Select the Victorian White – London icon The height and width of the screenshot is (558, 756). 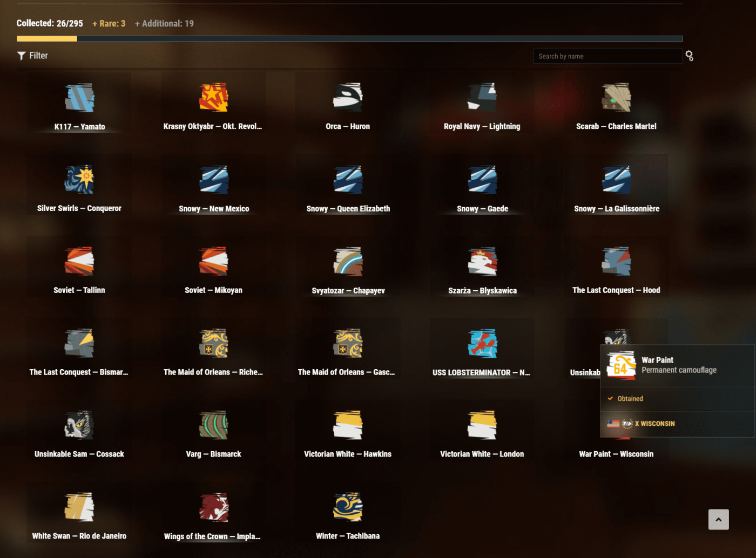point(482,426)
